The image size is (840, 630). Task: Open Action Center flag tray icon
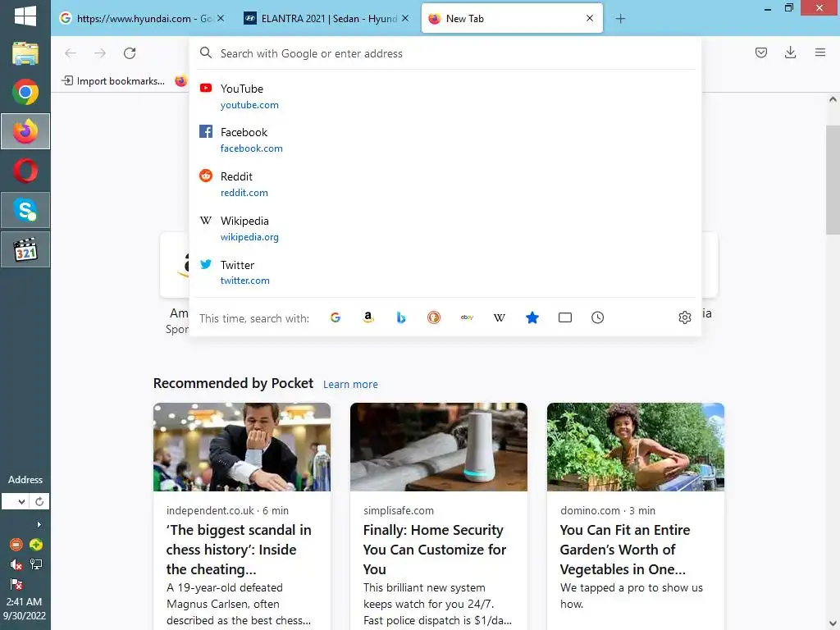click(x=16, y=584)
